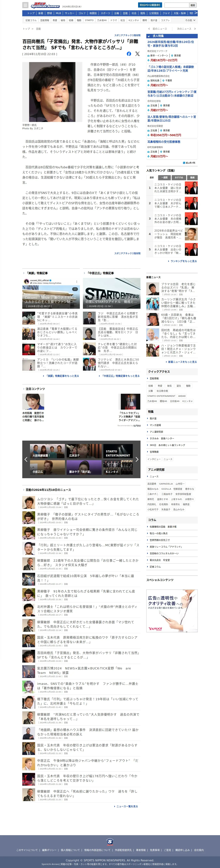The width and height of the screenshot is (220, 868).
Task: Open サッカー in main navigation
Action: 70,13
